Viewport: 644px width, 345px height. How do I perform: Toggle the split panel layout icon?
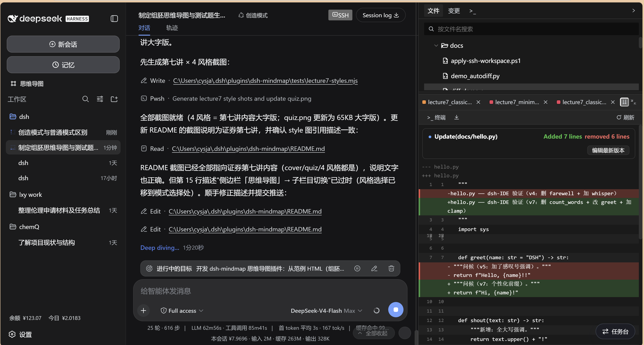point(624,102)
